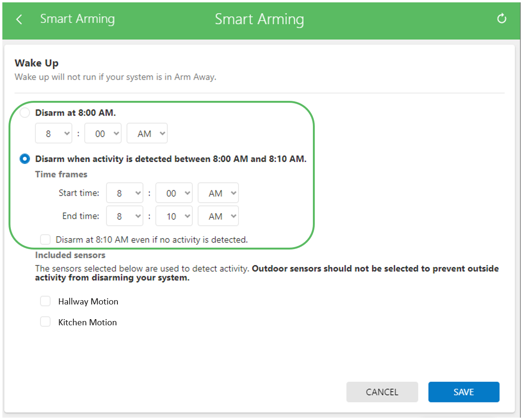Go back using the left arrow icon
Image resolution: width=524 pixels, height=420 pixels.
[19, 19]
